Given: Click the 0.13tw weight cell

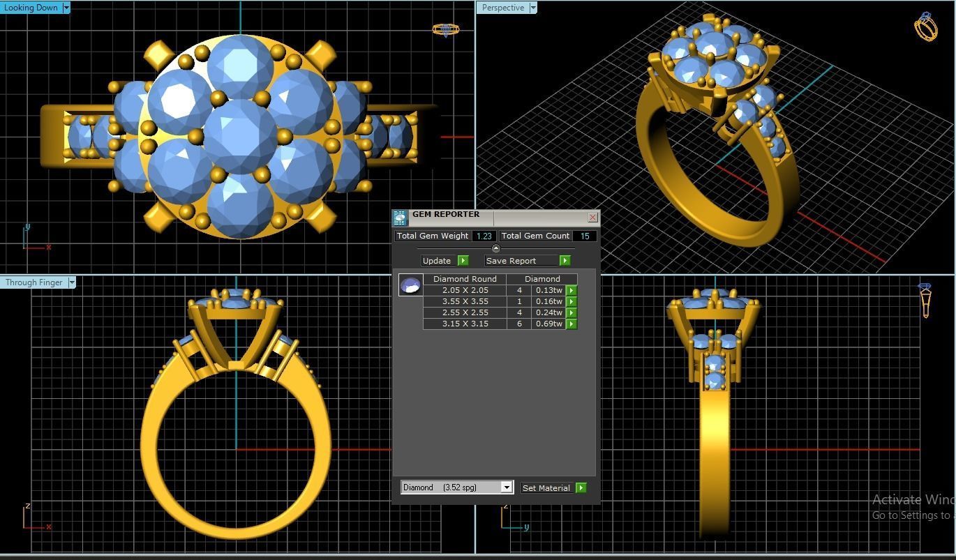Looking at the screenshot, I should click(548, 290).
